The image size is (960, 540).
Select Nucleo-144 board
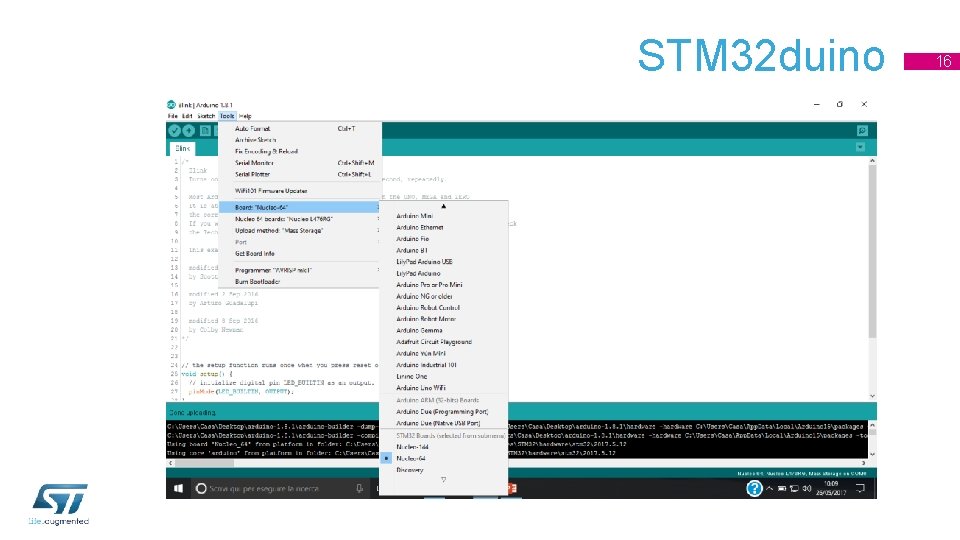pos(444,447)
